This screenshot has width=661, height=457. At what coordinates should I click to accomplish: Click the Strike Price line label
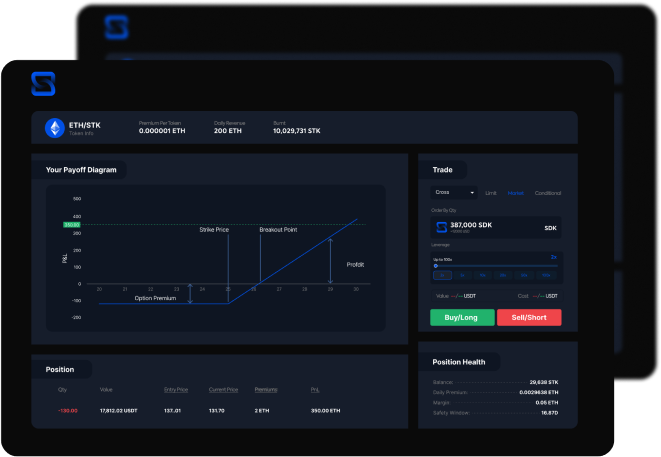point(214,231)
